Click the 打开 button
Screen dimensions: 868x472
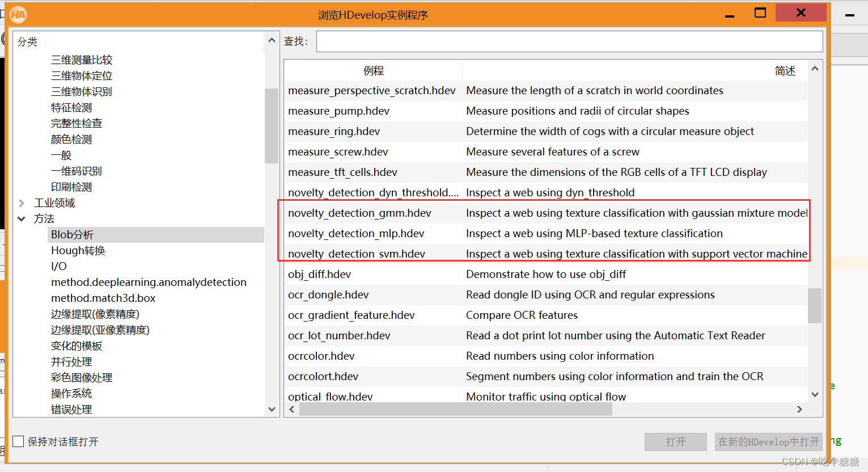click(x=676, y=442)
